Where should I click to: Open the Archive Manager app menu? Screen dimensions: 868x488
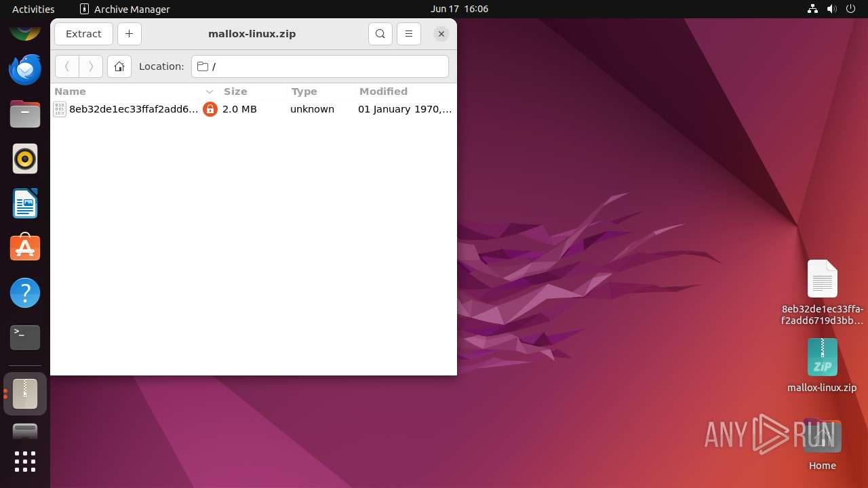125,9
